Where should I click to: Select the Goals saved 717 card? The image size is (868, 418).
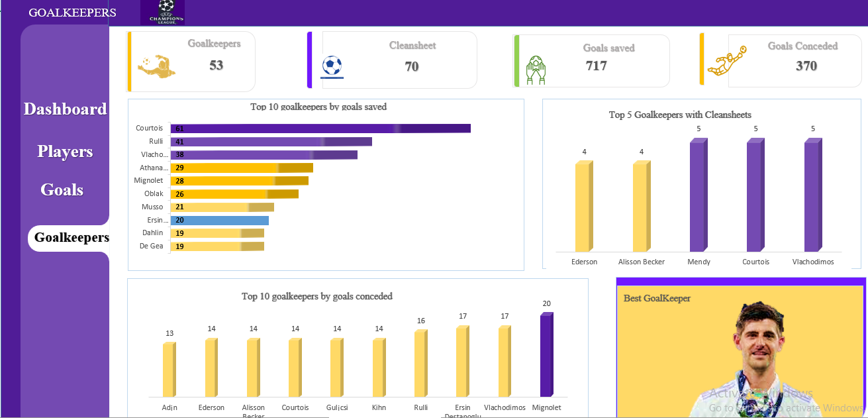pos(591,61)
